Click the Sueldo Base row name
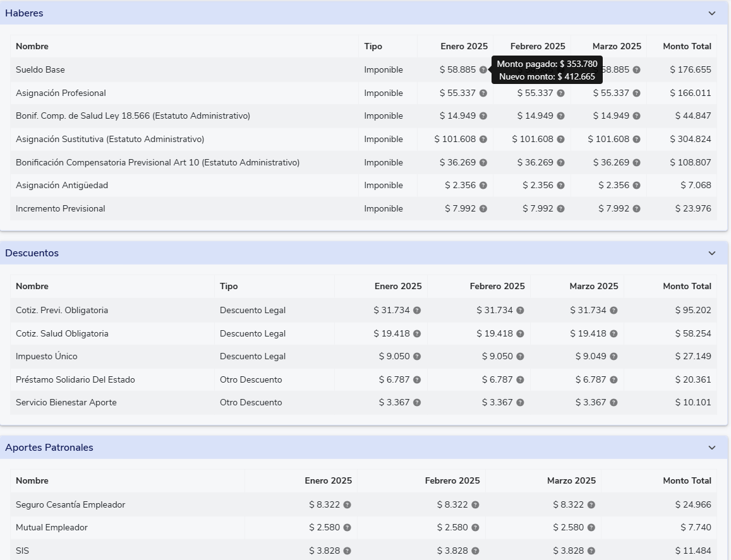 [x=40, y=69]
